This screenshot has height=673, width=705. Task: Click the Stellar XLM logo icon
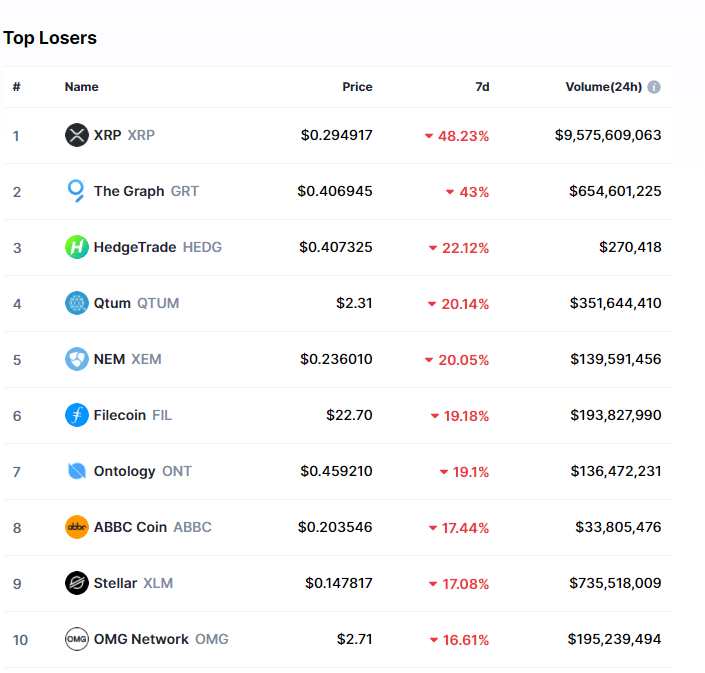[77, 583]
